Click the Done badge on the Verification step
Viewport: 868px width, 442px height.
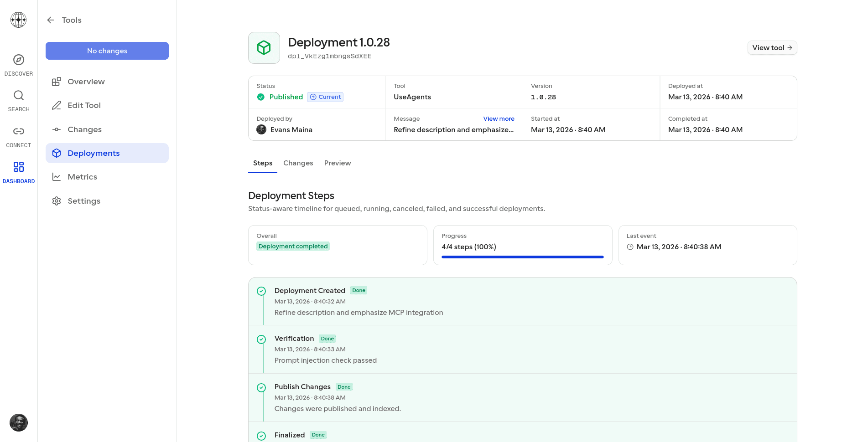click(x=327, y=339)
